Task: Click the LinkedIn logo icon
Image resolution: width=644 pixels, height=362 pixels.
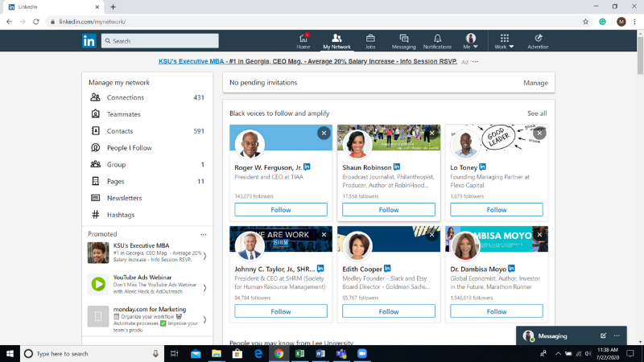Action: tap(89, 41)
